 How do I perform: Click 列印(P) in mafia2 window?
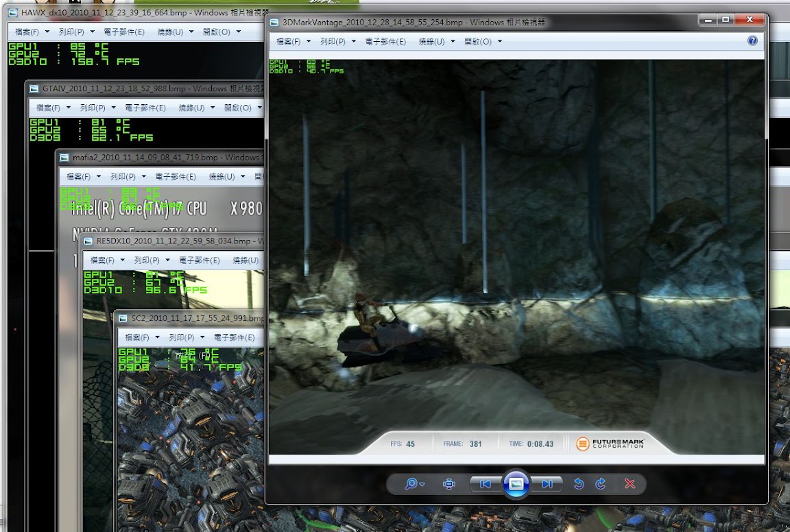coord(123,177)
